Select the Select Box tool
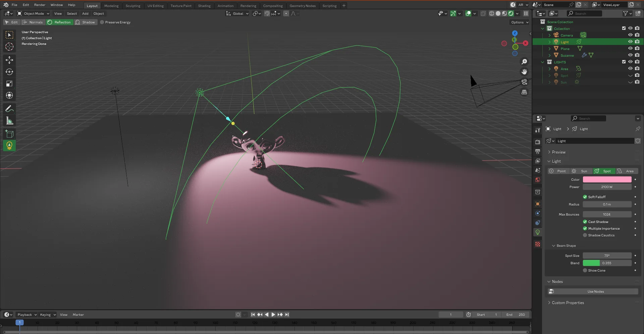644x334 pixels. coord(9,35)
